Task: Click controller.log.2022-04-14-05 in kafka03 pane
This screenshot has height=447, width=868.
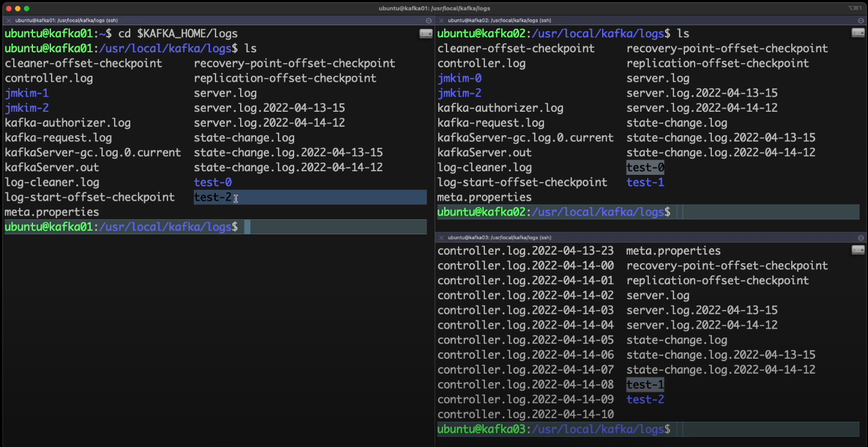Action: pos(526,340)
